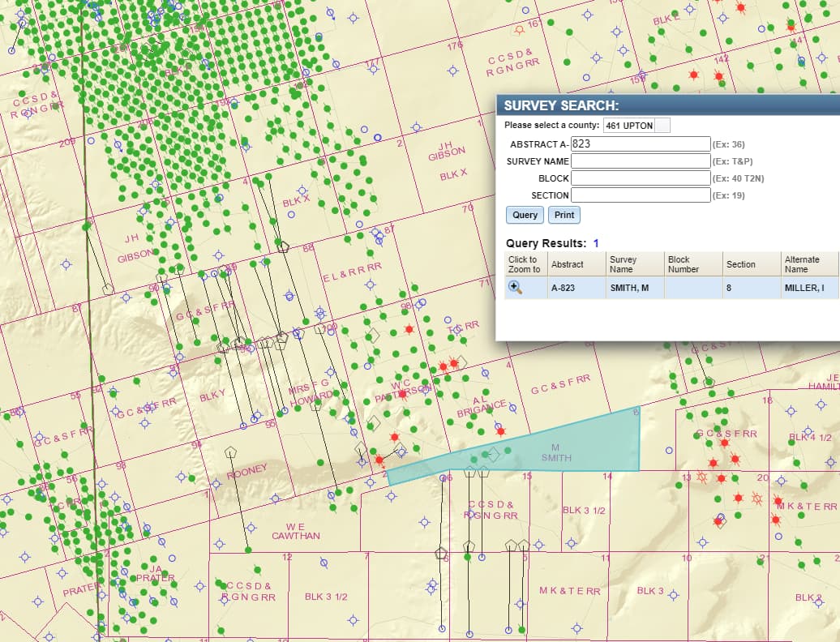The width and height of the screenshot is (840, 642).
Task: Run the search with the Query button
Action: tap(525, 215)
